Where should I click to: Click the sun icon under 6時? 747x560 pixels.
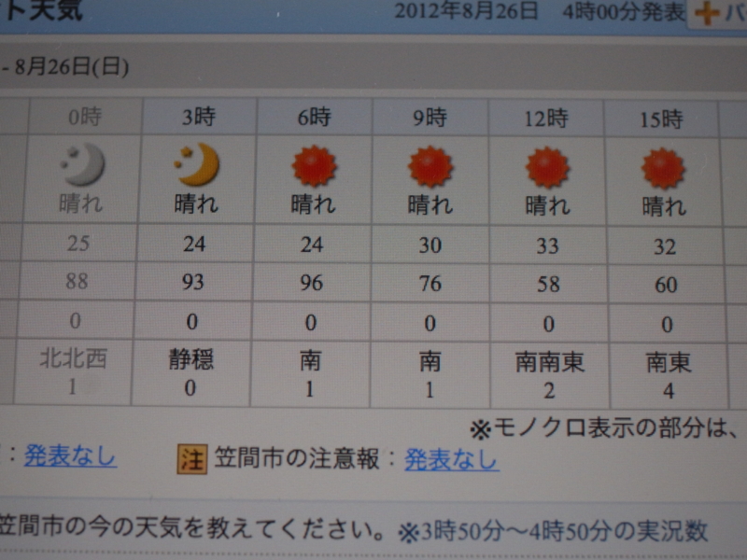point(314,166)
